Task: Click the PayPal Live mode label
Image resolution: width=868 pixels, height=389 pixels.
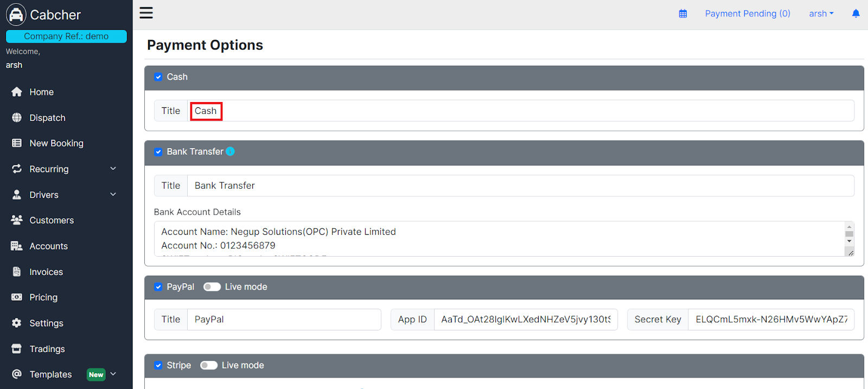Action: (246, 287)
